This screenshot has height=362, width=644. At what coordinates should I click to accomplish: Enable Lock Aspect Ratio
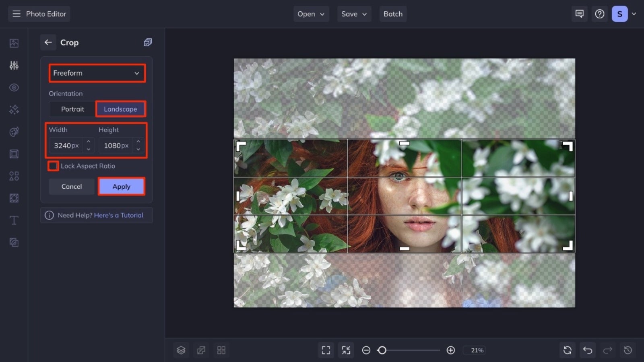(53, 166)
